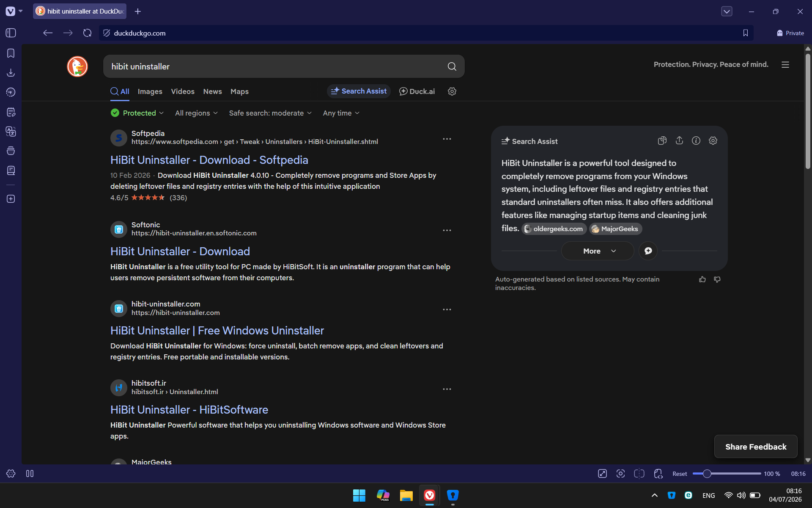This screenshot has height=508, width=812.
Task: Open the Translate panel in sidebar
Action: 11,132
